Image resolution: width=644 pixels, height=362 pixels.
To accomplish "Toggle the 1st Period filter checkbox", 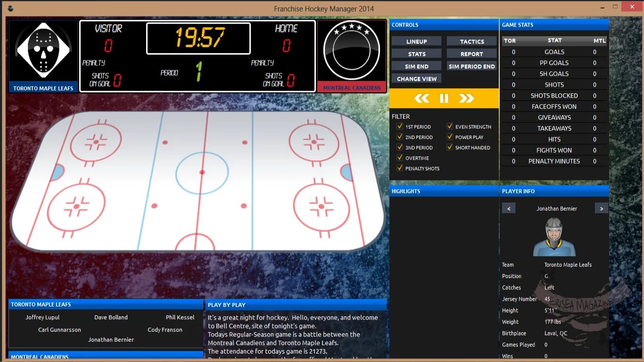I will pyautogui.click(x=400, y=126).
